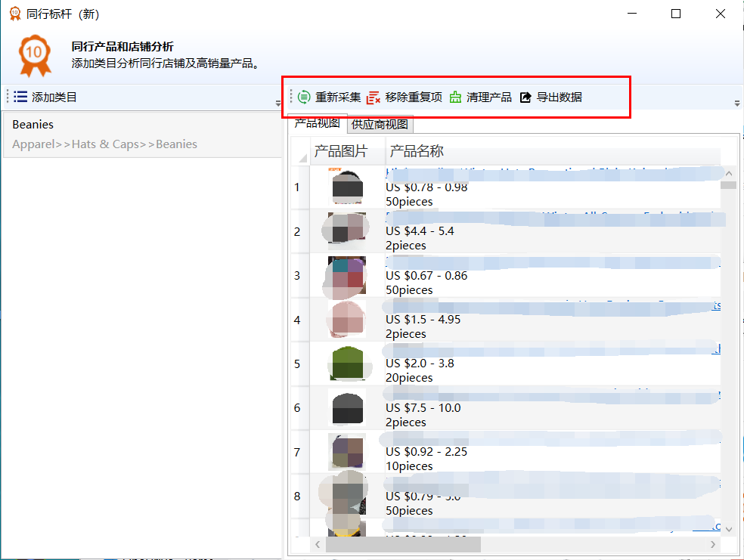Click the app icon in title bar

coord(14,14)
